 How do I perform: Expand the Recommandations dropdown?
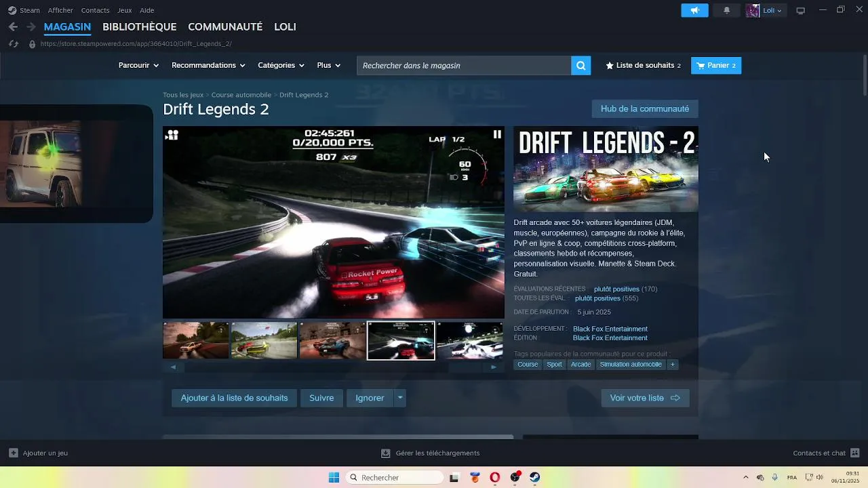pos(208,66)
